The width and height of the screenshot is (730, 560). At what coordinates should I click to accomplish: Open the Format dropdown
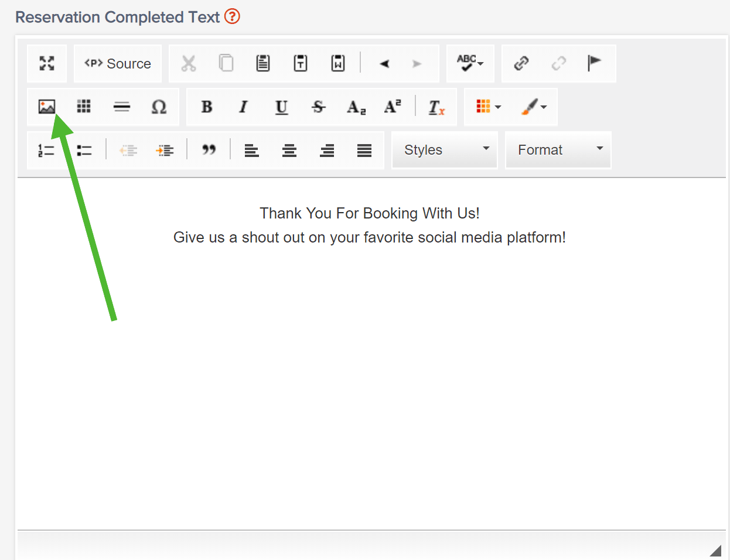click(x=557, y=149)
